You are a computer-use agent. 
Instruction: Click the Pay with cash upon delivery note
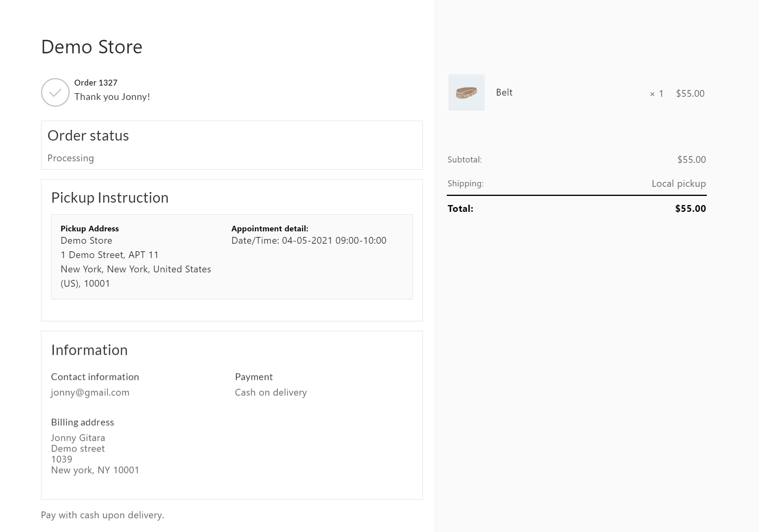102,515
